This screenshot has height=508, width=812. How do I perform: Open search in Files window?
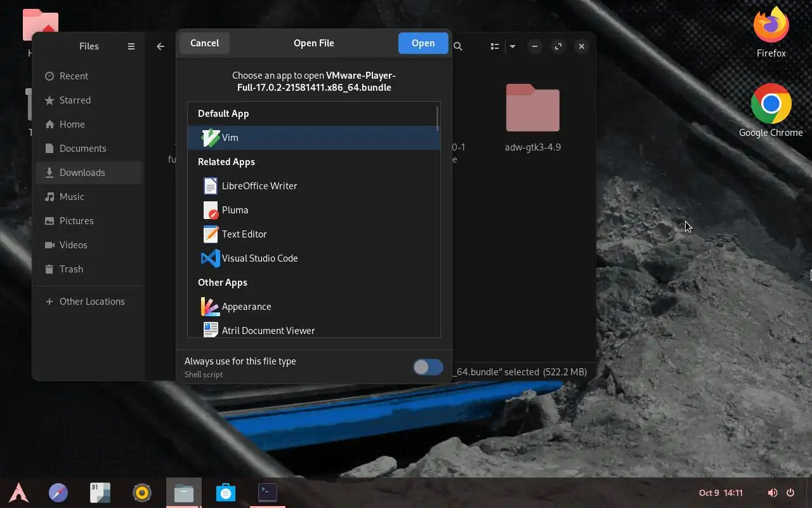[458, 46]
